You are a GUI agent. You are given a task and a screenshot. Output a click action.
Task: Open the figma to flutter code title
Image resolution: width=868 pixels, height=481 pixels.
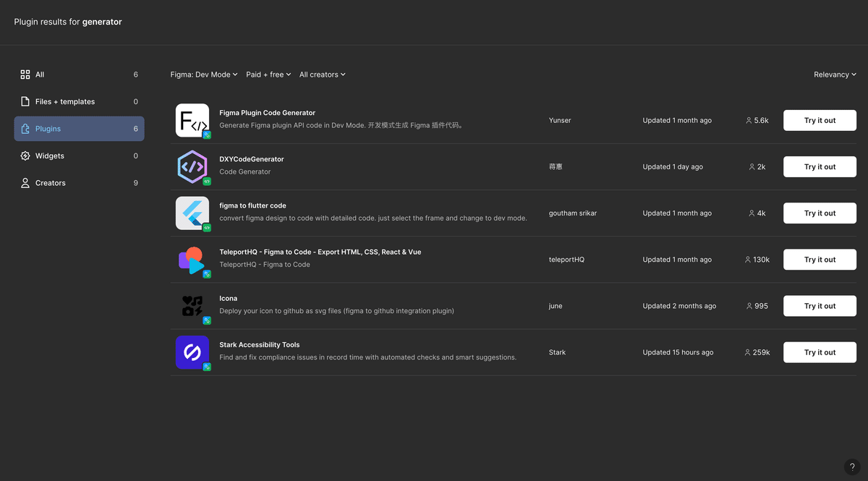(252, 205)
